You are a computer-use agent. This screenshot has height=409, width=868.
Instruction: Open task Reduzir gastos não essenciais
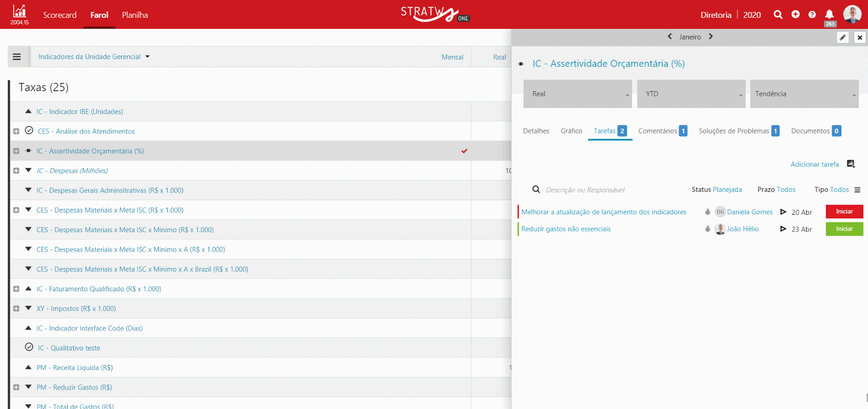tap(566, 229)
